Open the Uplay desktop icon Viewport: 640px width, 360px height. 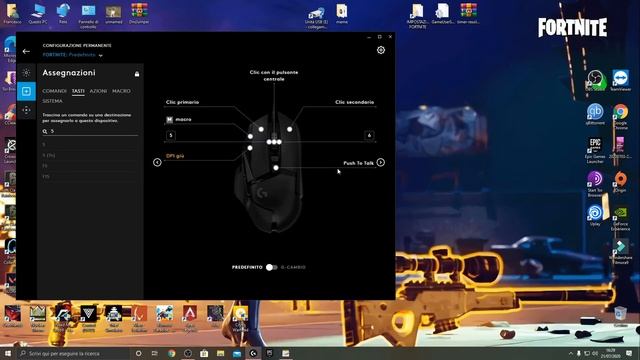point(595,216)
